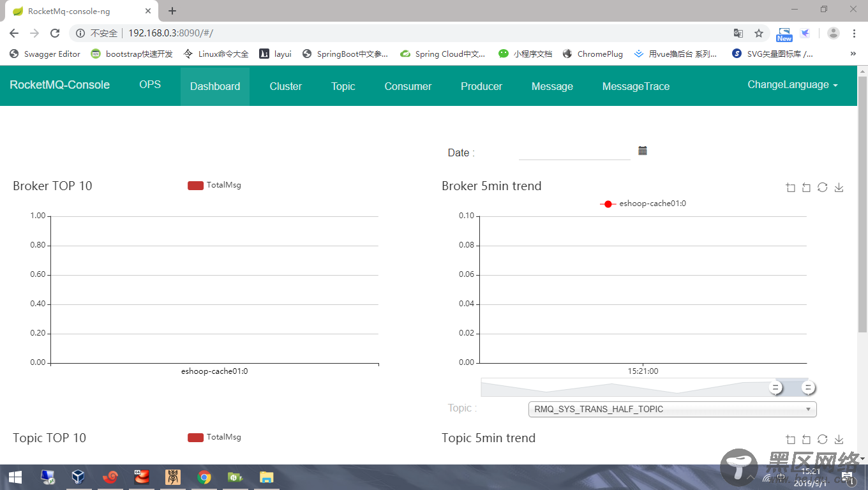Save Broker 5min trend chart as image
Viewport: 868px width, 490px height.
pyautogui.click(x=839, y=187)
